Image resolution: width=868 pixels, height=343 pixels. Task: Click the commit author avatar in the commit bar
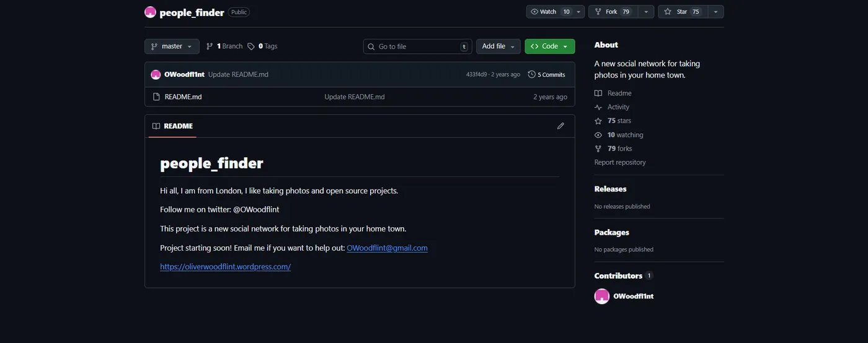[x=156, y=74]
